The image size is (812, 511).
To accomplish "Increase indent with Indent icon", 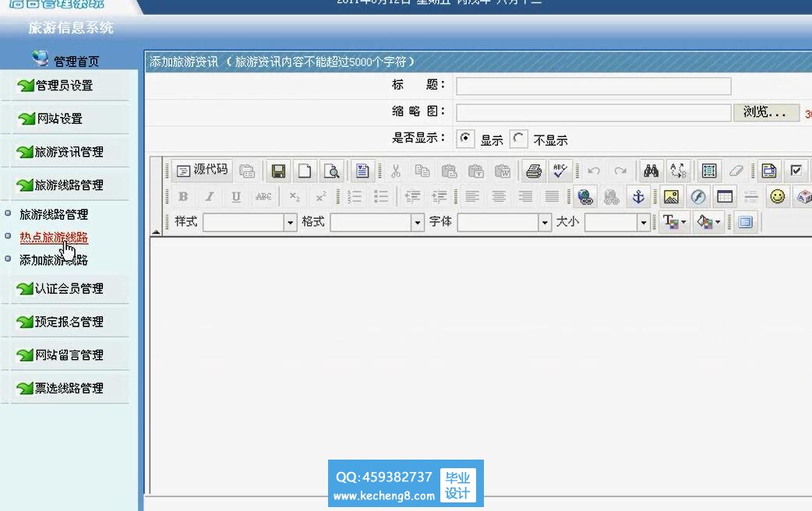I will (x=440, y=197).
